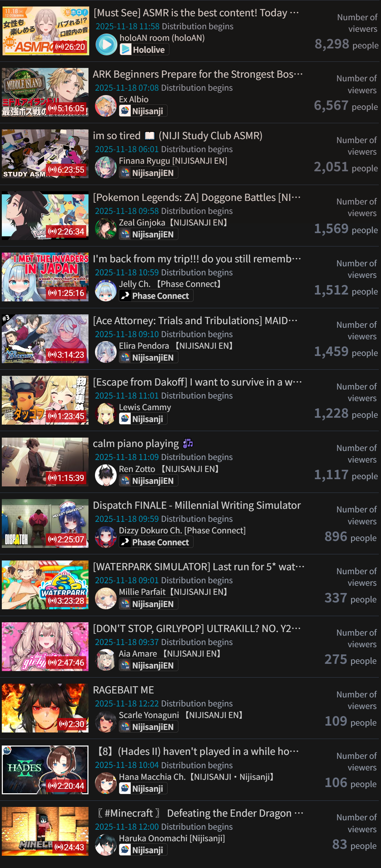Select Zeal Ginjoka's profile avatar

click(x=106, y=229)
